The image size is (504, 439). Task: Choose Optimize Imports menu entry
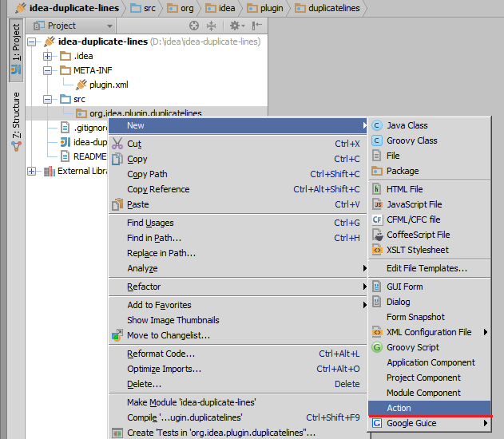238,369
